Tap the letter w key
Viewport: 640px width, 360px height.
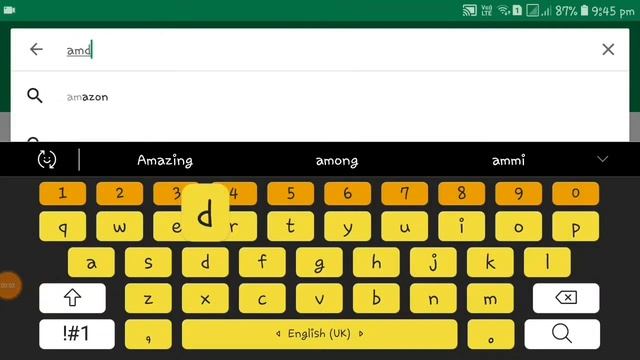(x=120, y=226)
